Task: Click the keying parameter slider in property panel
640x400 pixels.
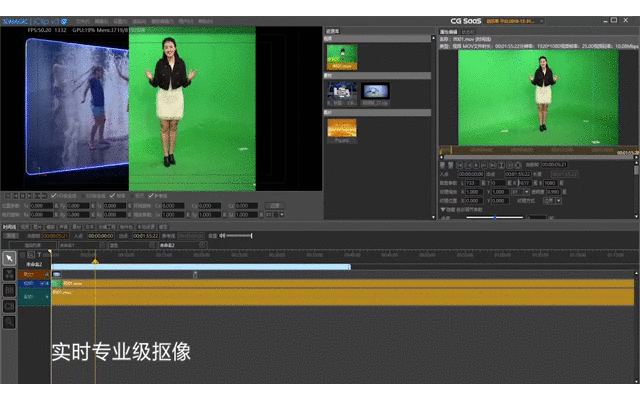Action: tap(495, 217)
